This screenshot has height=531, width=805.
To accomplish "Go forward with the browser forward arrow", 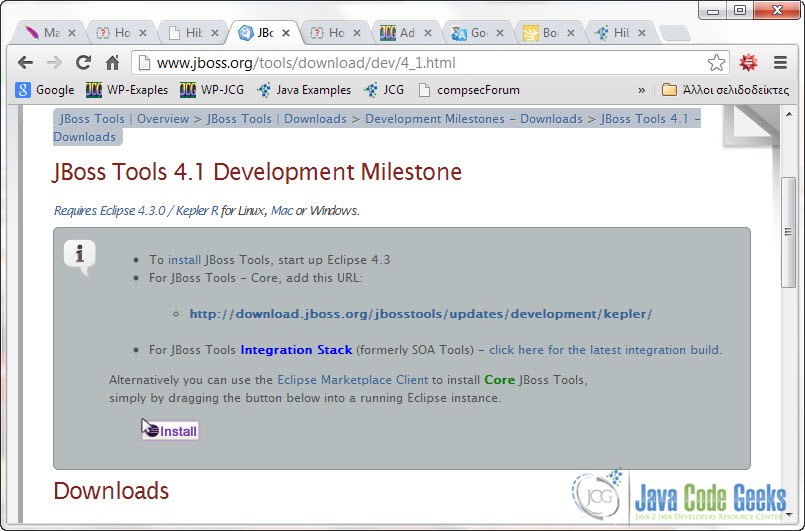I will pyautogui.click(x=54, y=63).
